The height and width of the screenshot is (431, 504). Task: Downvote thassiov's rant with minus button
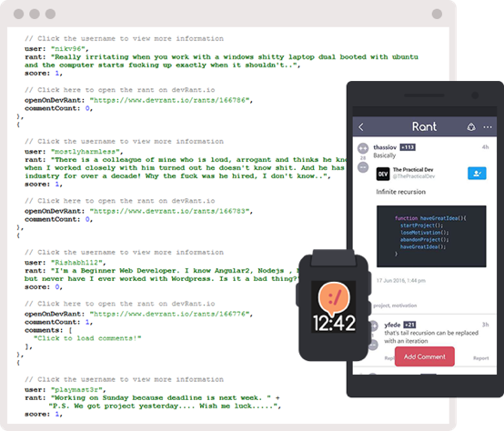(x=363, y=167)
